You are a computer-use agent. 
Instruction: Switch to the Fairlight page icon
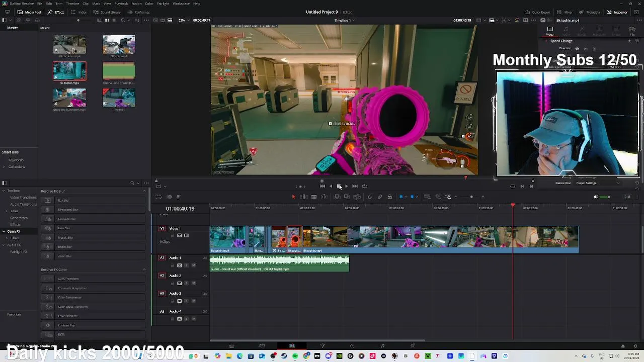(382, 346)
